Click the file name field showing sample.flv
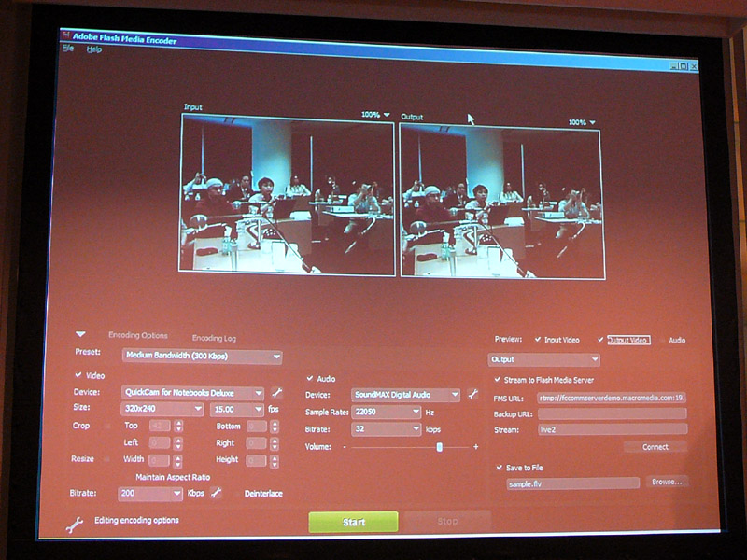This screenshot has height=560, width=747. (x=572, y=483)
